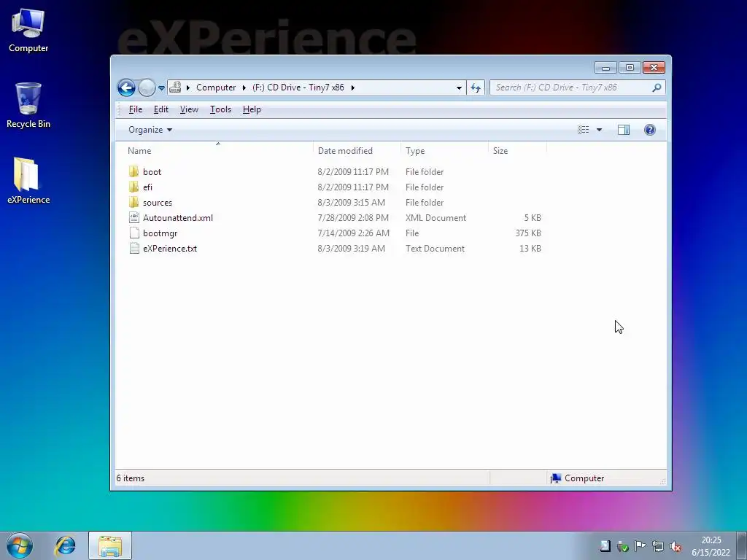The height and width of the screenshot is (560, 747).
Task: Click the muted volume tray icon
Action: point(676,546)
